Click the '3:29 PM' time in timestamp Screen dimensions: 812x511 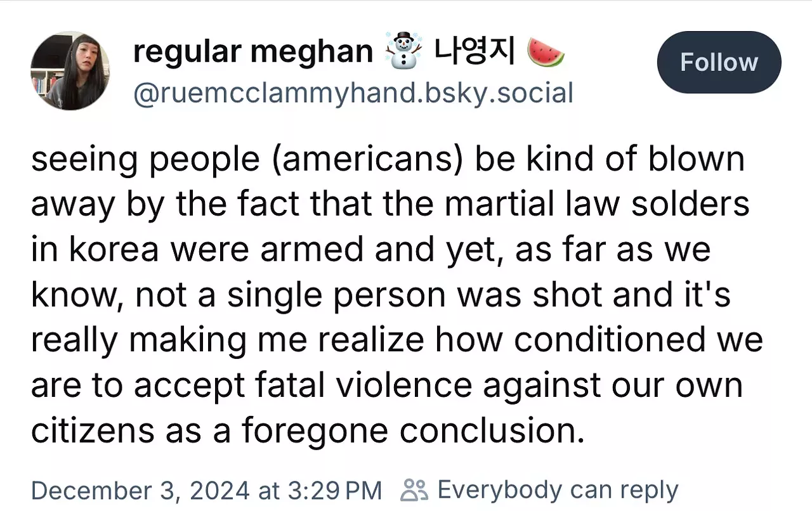click(333, 490)
